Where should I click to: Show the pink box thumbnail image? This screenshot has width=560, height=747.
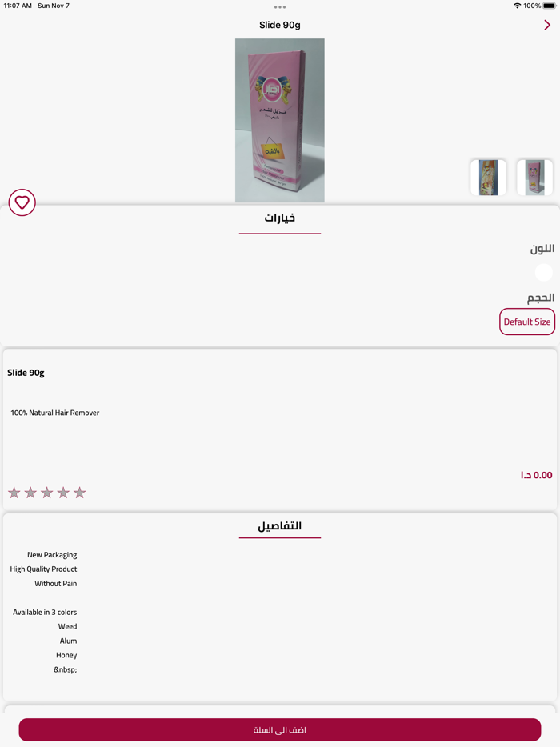click(534, 178)
